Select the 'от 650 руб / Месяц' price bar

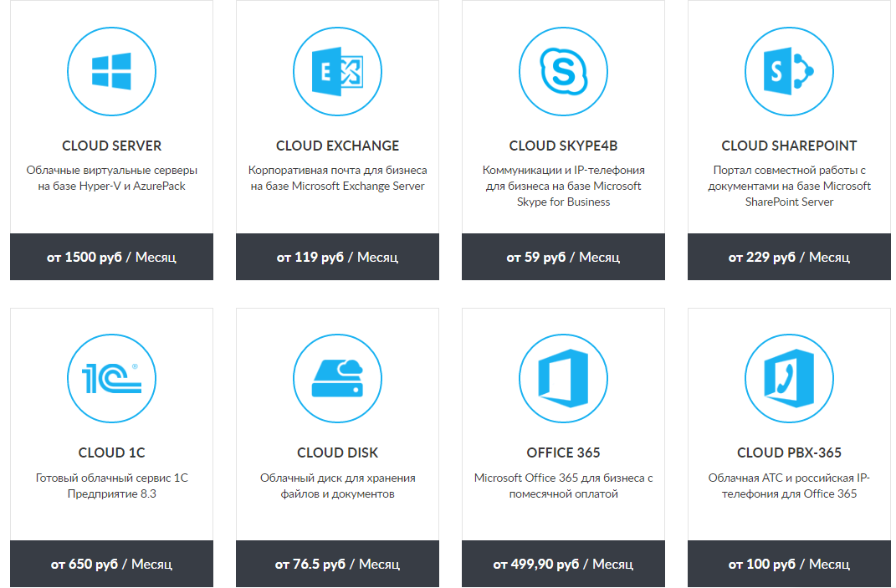(x=111, y=564)
